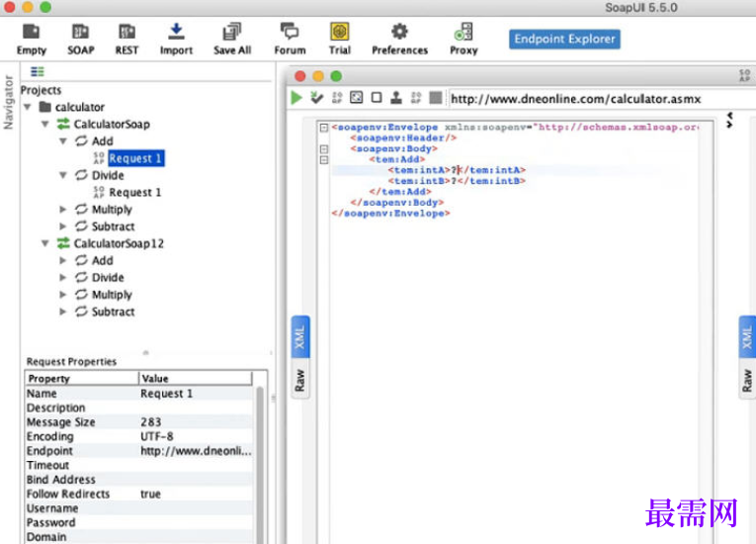Open Preferences gear icon

[x=399, y=39]
